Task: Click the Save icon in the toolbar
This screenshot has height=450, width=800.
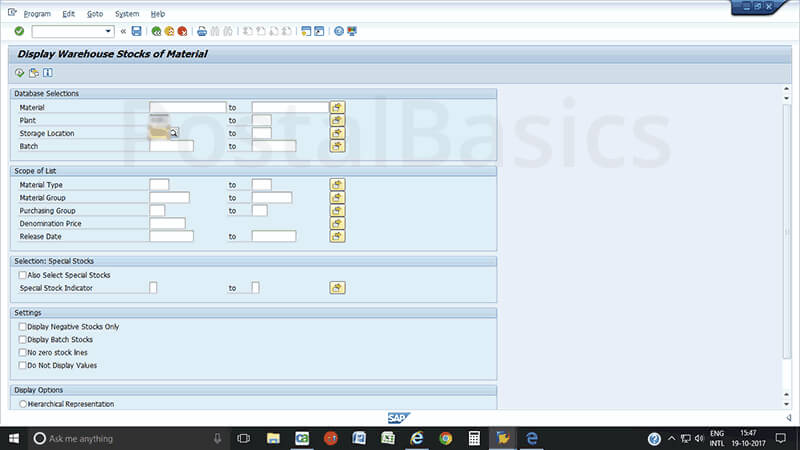Action: (137, 31)
